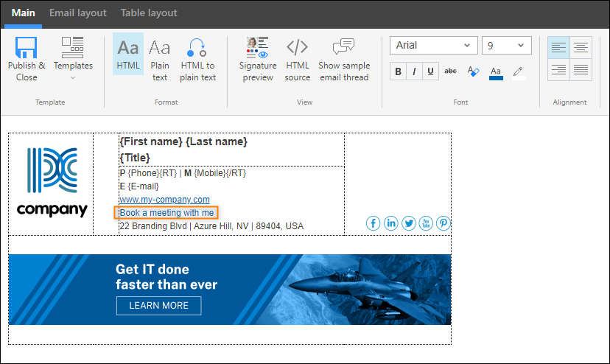
Task: Click the Pinterest social icon
Action: [443, 223]
